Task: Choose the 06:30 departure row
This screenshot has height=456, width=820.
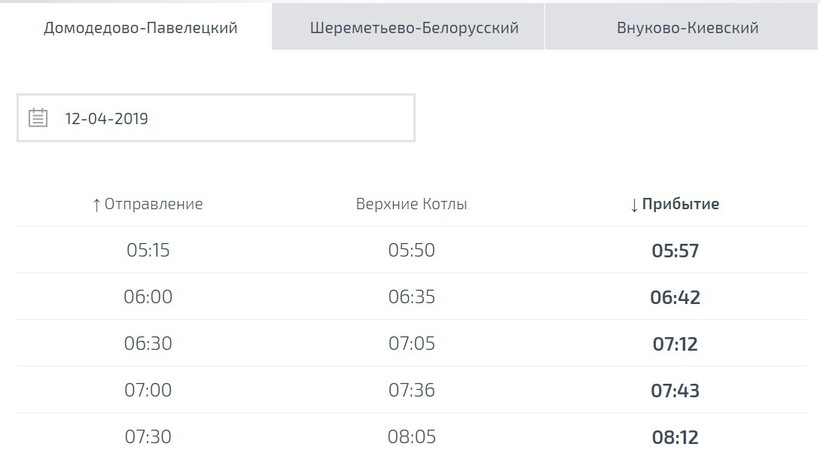Action: tap(148, 343)
